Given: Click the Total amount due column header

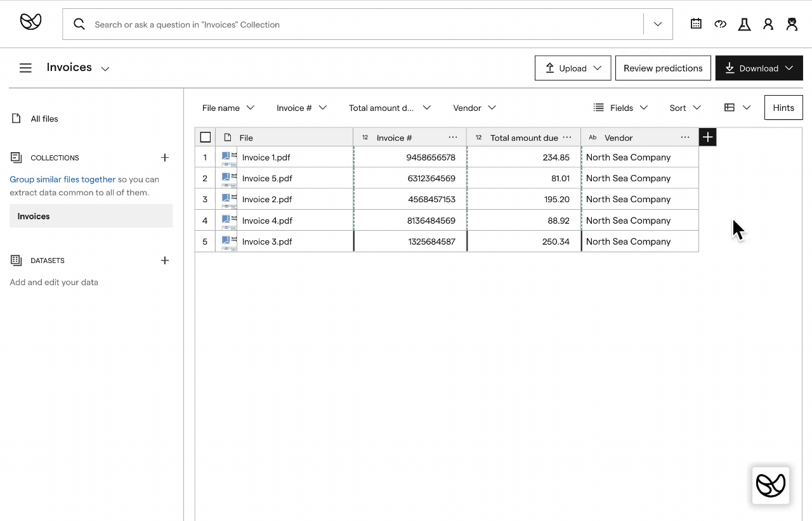Looking at the screenshot, I should 524,137.
